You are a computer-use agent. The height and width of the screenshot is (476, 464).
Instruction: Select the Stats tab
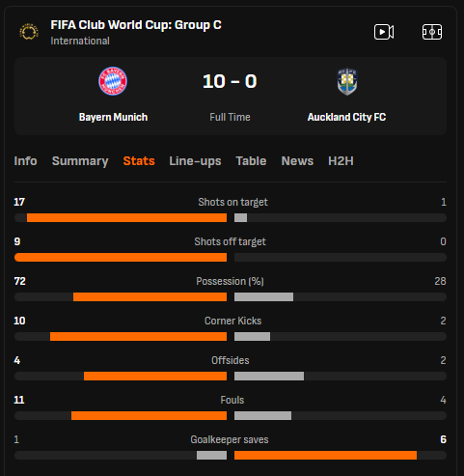pos(139,161)
